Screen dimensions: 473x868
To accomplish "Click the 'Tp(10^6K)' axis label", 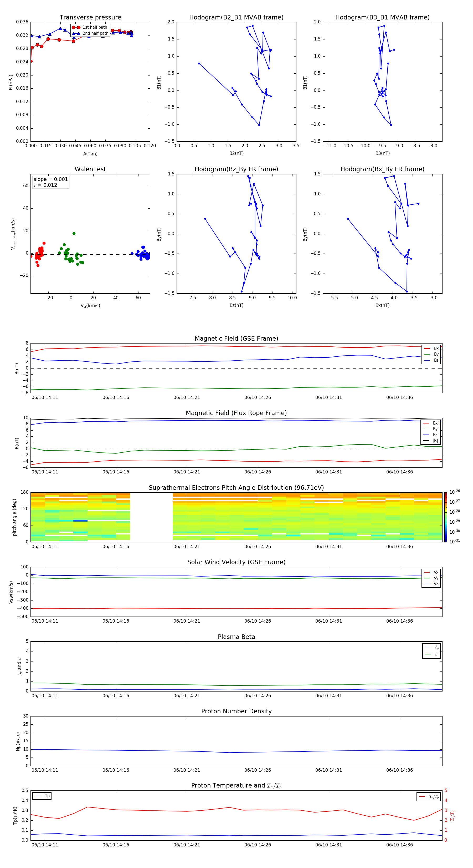I will point(15,815).
